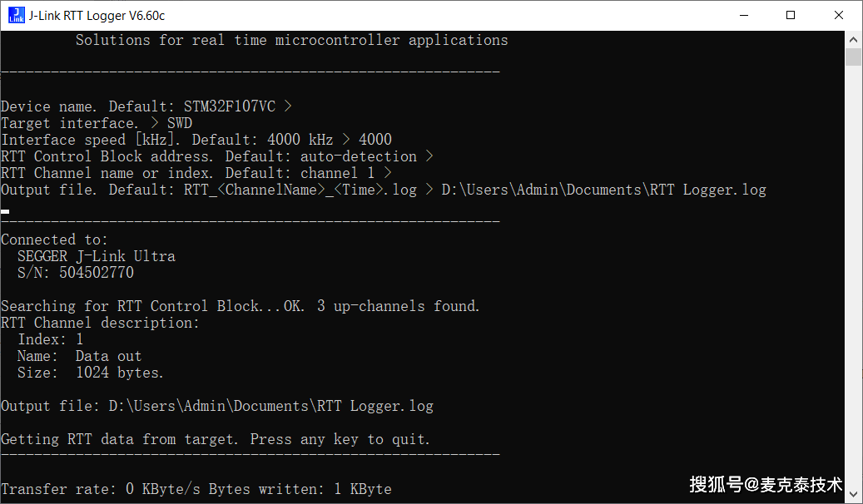This screenshot has width=863, height=504.
Task: Click the "Transfer rate: 0 KByte/s" text
Action: (100, 489)
